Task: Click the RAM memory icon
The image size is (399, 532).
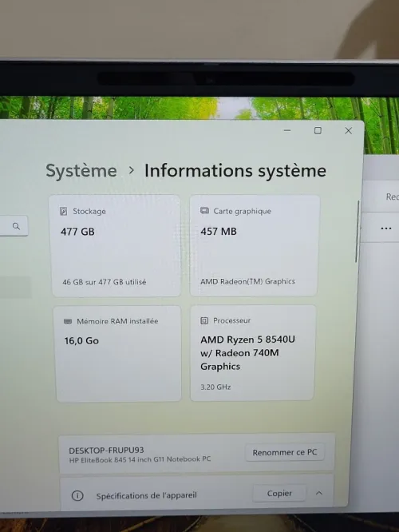Action: coord(68,321)
